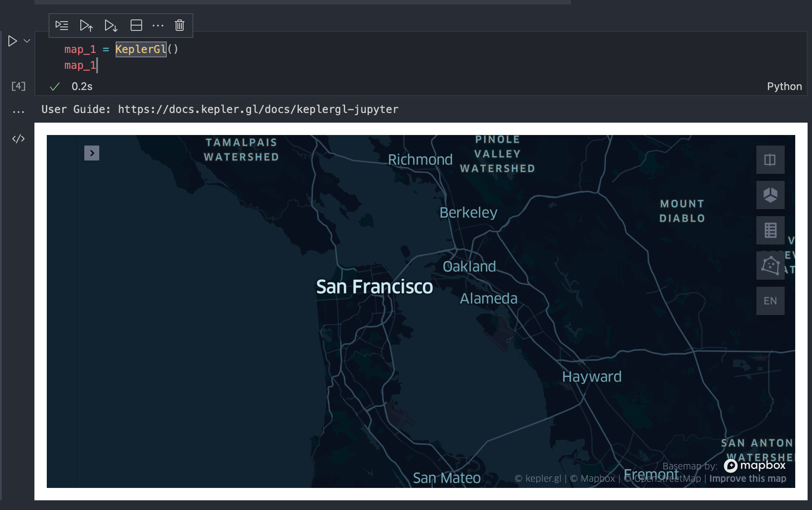The height and width of the screenshot is (510, 812).
Task: Click the Python language indicator
Action: [x=784, y=86]
